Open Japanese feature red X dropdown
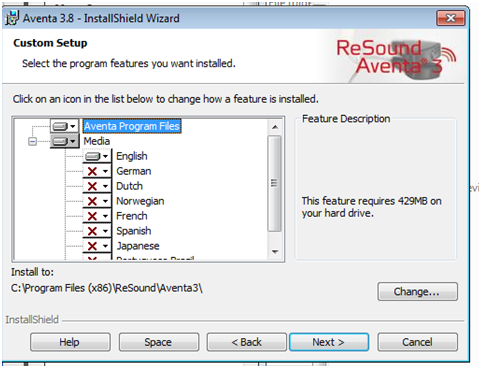 click(97, 246)
